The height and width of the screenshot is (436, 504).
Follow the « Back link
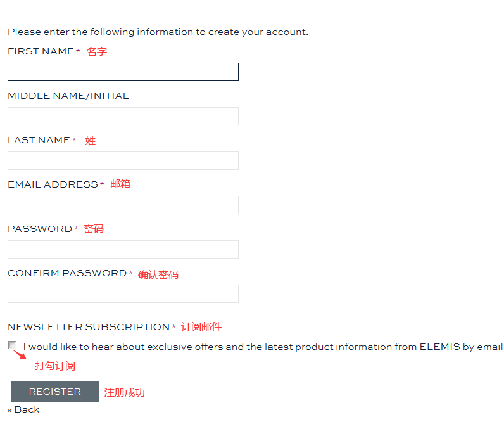(x=23, y=409)
